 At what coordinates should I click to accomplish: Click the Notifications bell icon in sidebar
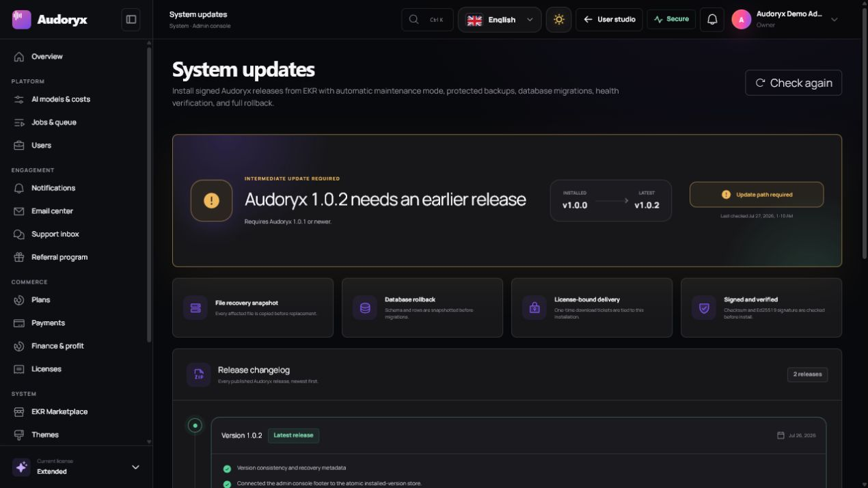(x=19, y=188)
